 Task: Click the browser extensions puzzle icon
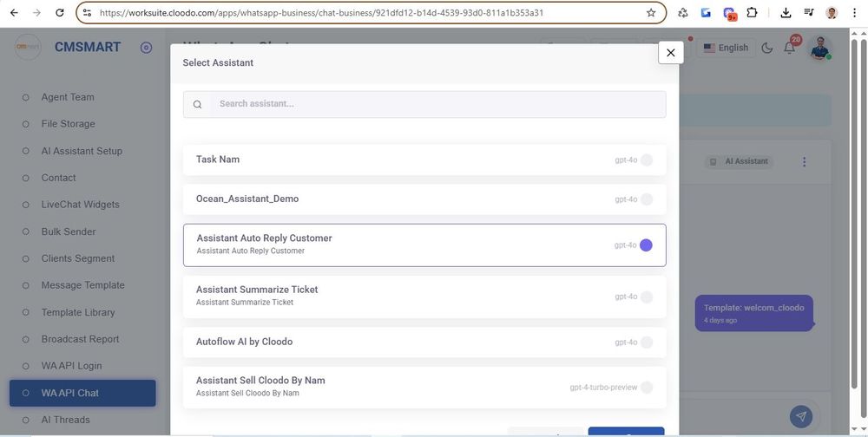click(752, 13)
